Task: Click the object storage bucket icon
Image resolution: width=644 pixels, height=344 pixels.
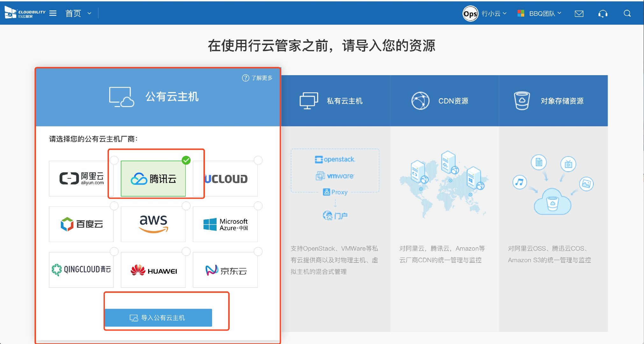Action: 522,101
